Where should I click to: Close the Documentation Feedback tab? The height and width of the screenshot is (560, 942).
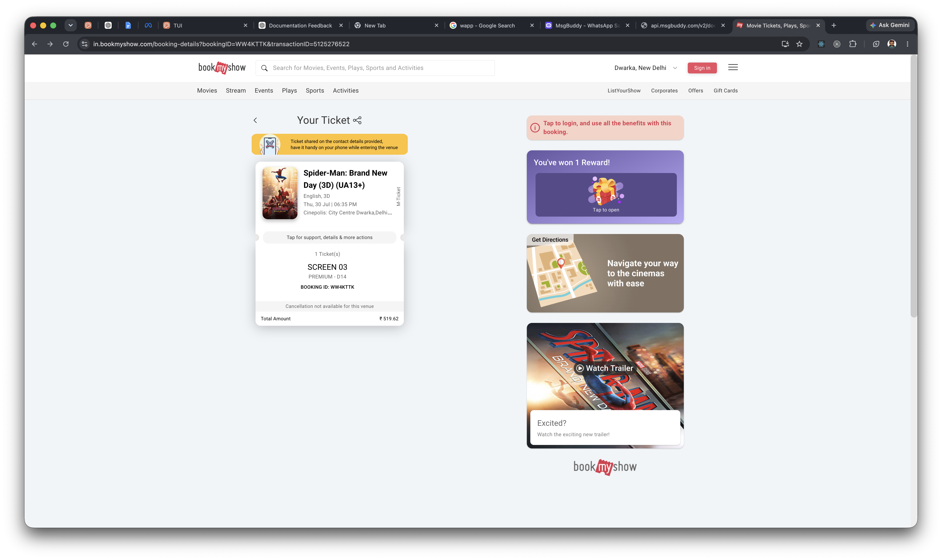(341, 25)
